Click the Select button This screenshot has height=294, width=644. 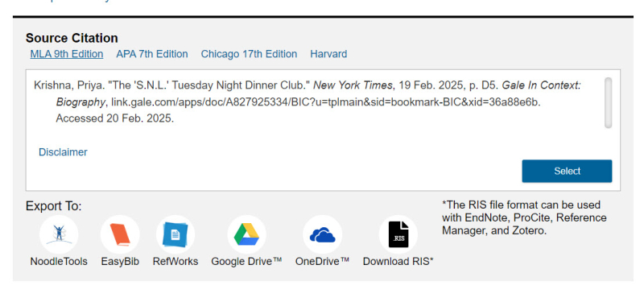point(567,171)
